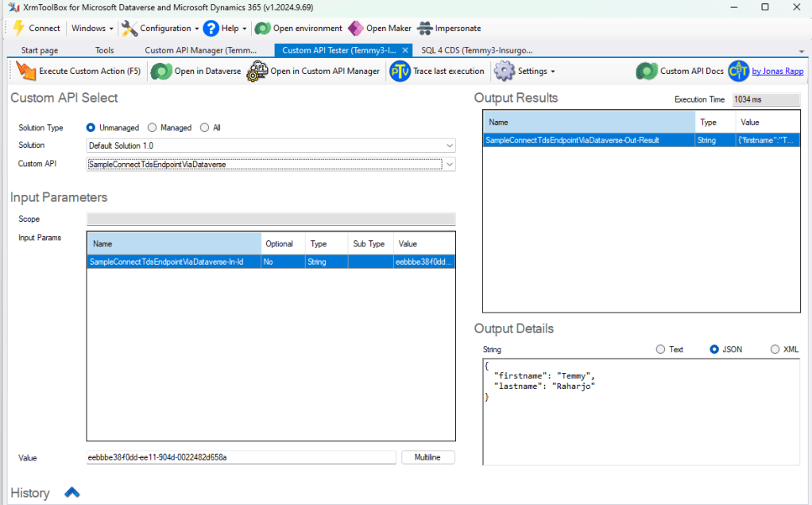Viewport: 812px width, 505px height.
Task: Click the Value input field
Action: (241, 457)
